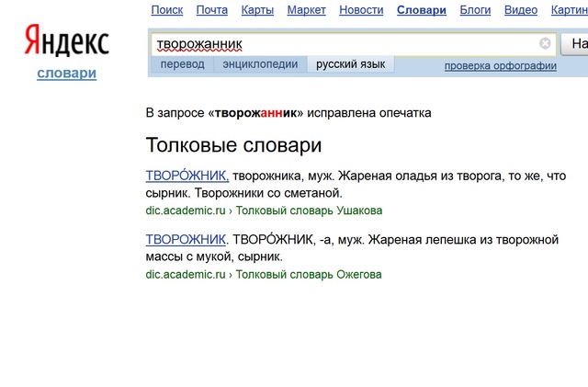
Task: Open the словари link under the logo
Action: pyautogui.click(x=67, y=73)
